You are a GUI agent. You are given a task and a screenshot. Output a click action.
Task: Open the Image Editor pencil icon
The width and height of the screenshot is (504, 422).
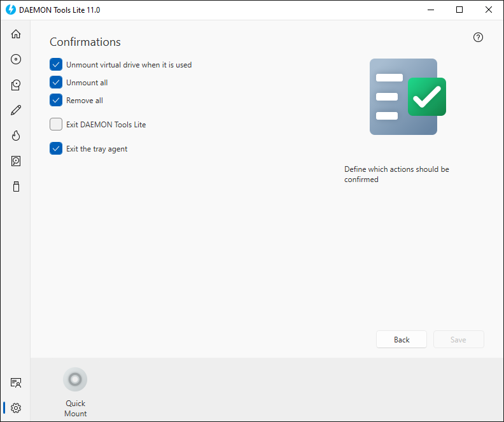[16, 110]
